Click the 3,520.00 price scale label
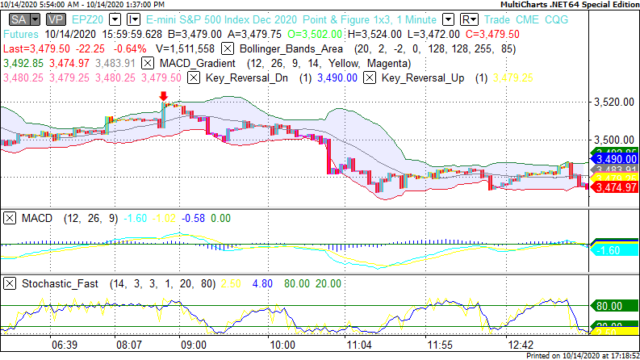The image size is (640, 360). click(x=614, y=102)
